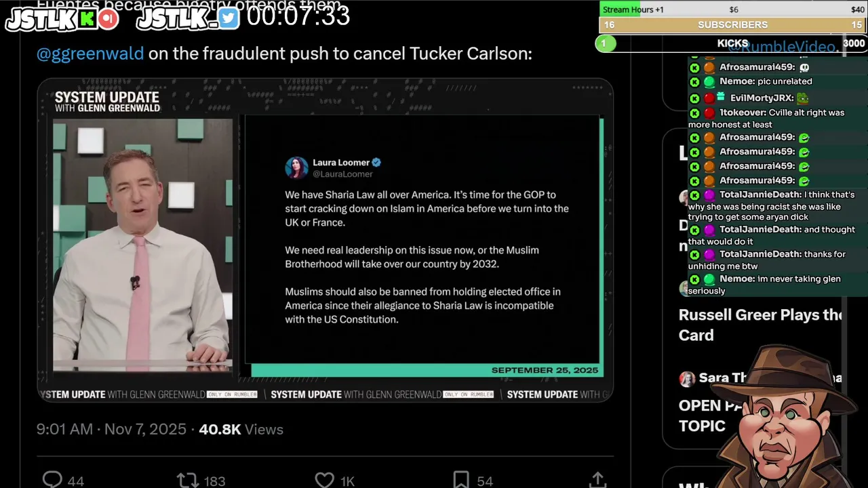Click the '$40' stream hours goal amount
Image resolution: width=868 pixels, height=488 pixels.
[858, 9]
